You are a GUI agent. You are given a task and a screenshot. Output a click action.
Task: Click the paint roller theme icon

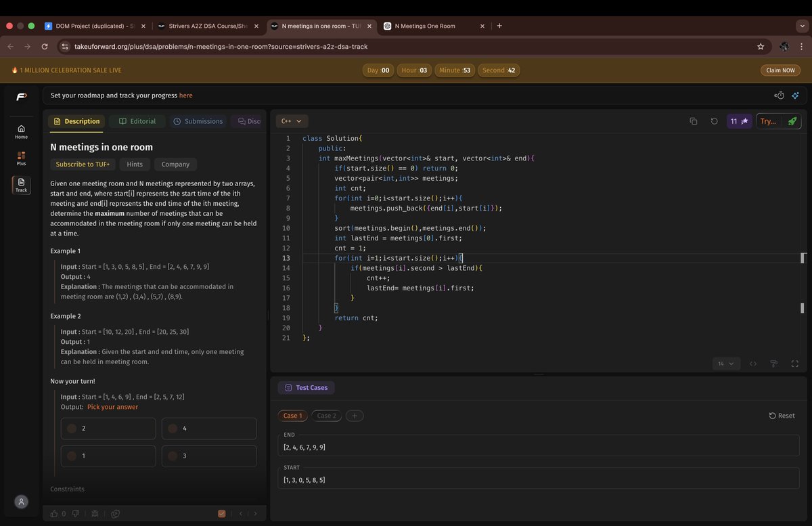click(x=773, y=364)
